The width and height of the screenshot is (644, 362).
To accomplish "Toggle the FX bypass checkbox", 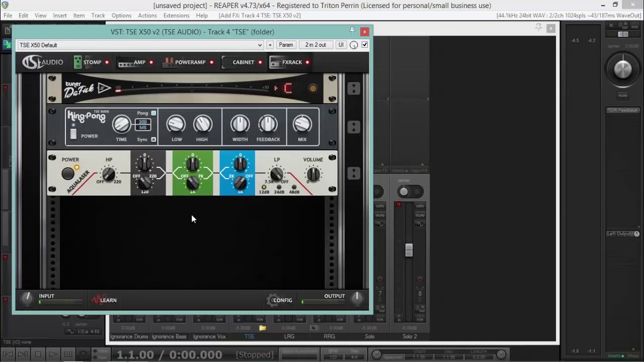I will point(365,45).
